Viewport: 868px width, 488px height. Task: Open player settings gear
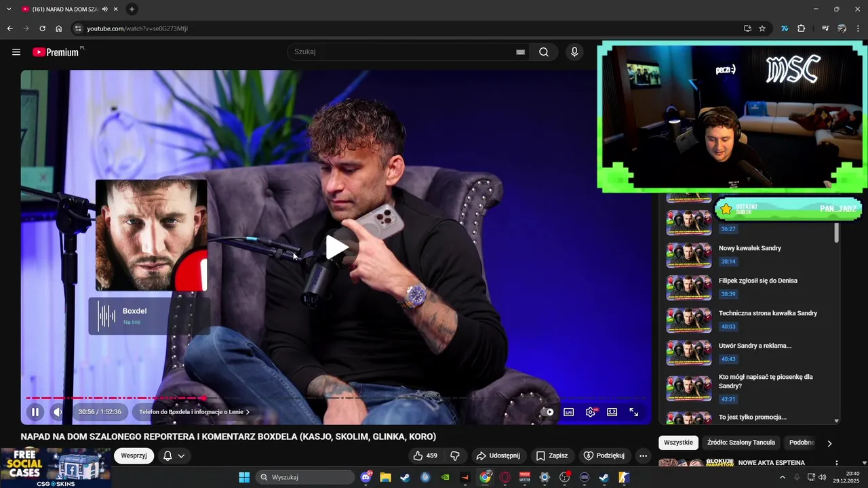coord(591,412)
